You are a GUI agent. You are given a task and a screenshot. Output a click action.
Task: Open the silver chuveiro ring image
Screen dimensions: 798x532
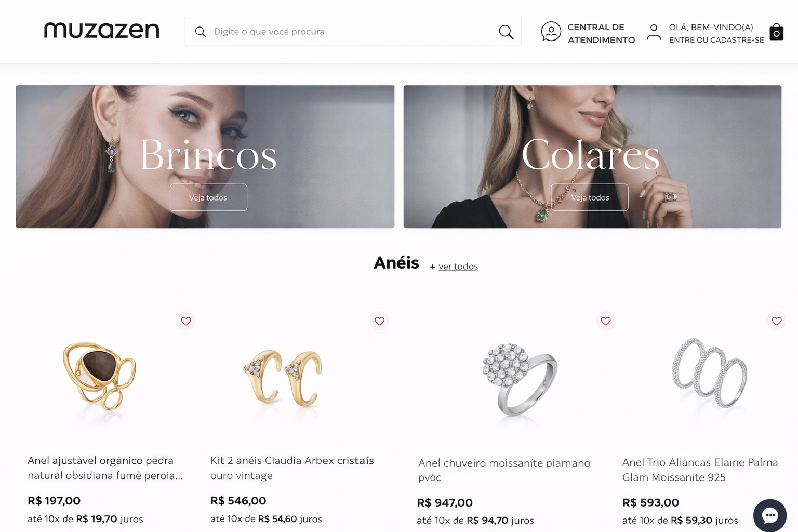[520, 379]
